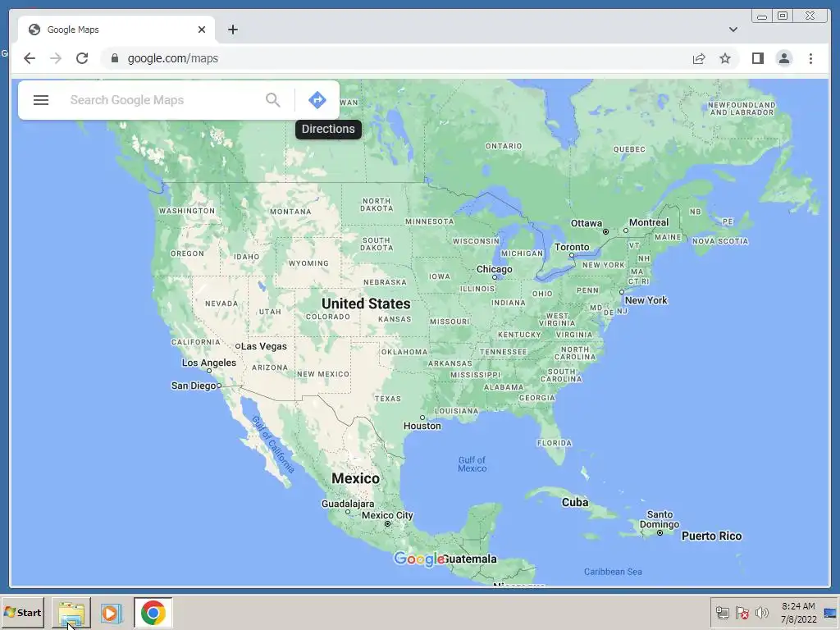Screen dimensions: 840x630
Task: Select the Google Maps tab
Action: 116,30
